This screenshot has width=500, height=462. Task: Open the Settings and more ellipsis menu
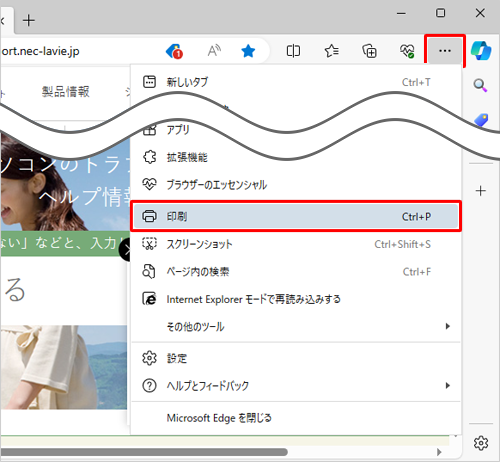[x=445, y=51]
